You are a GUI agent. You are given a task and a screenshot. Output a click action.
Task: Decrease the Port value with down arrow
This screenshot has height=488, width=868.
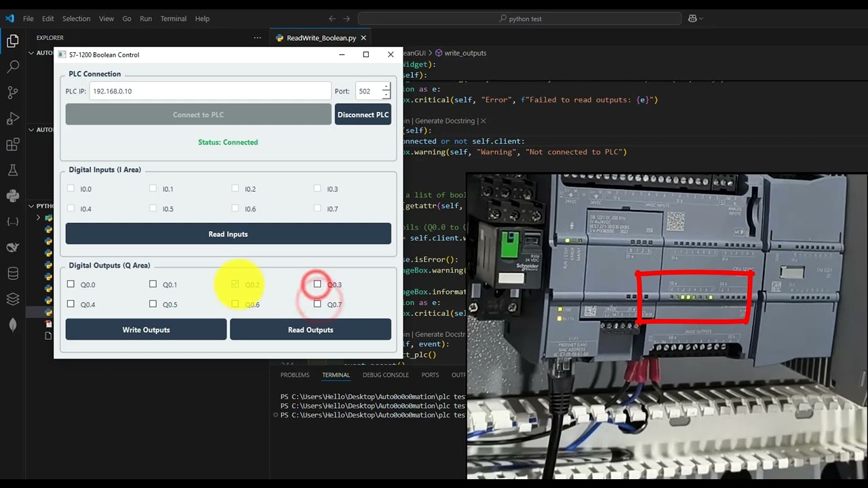[x=386, y=95]
